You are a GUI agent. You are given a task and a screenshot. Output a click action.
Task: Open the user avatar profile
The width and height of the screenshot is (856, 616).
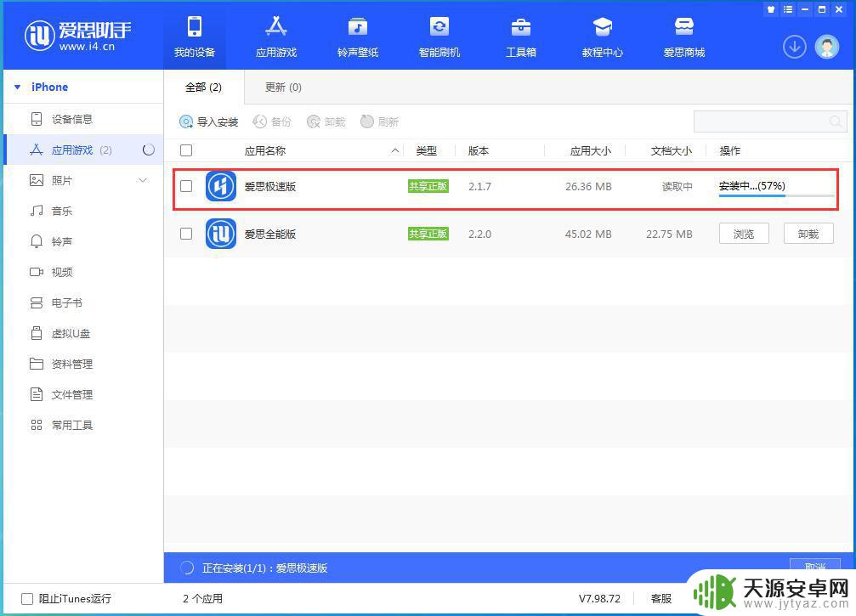pyautogui.click(x=826, y=47)
